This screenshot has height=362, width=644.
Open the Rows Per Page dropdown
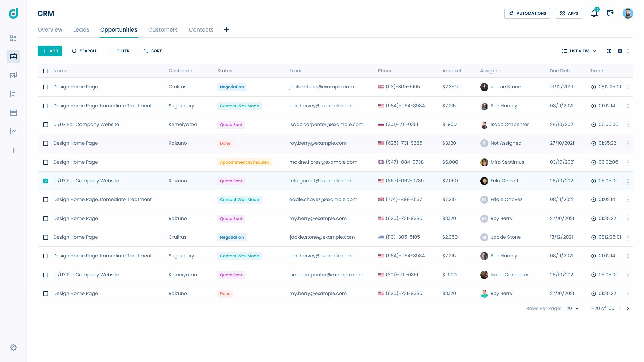572,308
